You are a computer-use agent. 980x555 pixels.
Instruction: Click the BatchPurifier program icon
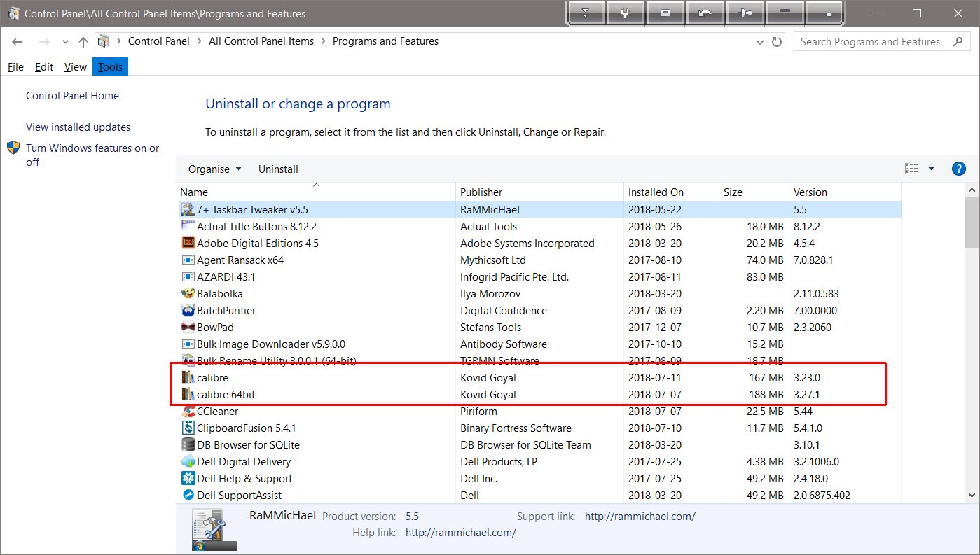click(188, 310)
